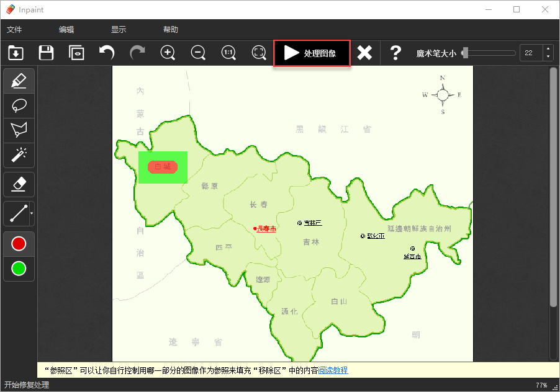Viewport: 560px width, 392px height.
Task: Click the 77% zoom level in status bar
Action: tap(541, 385)
